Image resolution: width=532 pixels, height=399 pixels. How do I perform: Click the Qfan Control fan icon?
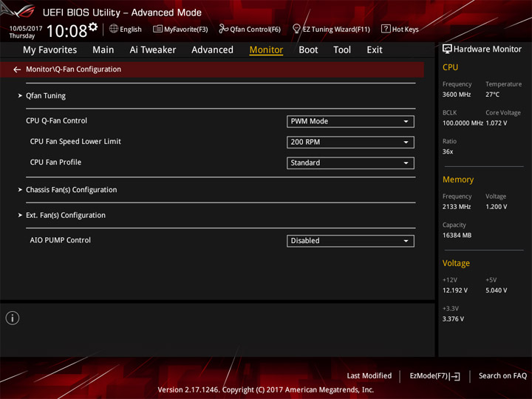click(x=223, y=29)
